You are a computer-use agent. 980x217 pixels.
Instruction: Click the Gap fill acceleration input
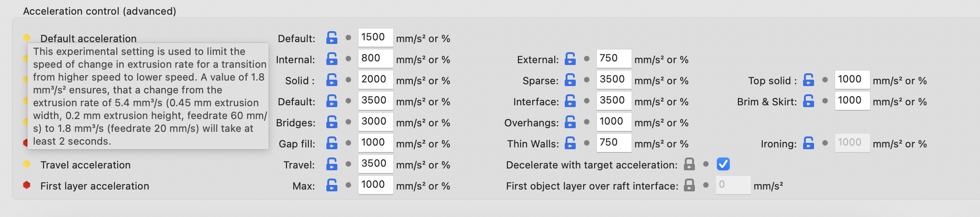coord(375,143)
